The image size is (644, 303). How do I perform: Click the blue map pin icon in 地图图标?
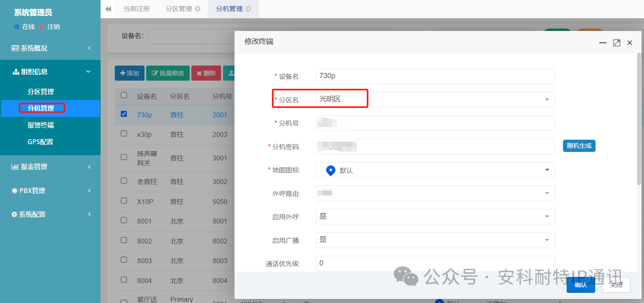331,170
